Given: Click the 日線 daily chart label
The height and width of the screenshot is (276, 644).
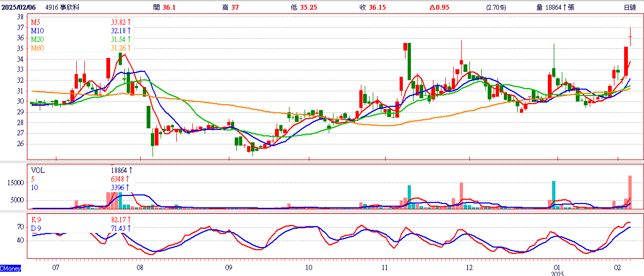Looking at the screenshot, I should click(629, 8).
